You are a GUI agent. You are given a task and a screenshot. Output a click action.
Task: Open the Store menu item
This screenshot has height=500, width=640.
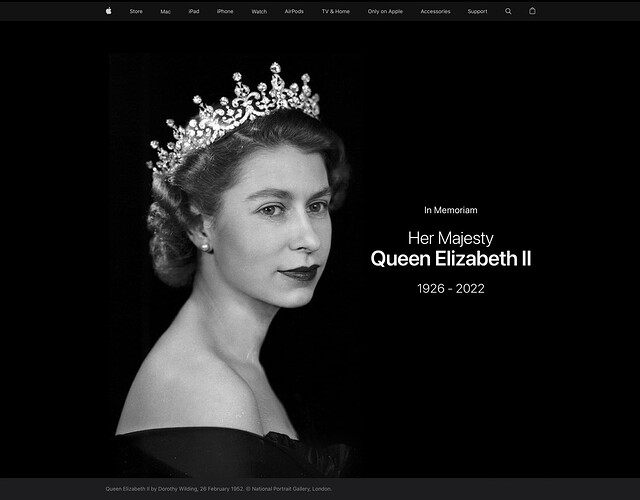pyautogui.click(x=136, y=11)
